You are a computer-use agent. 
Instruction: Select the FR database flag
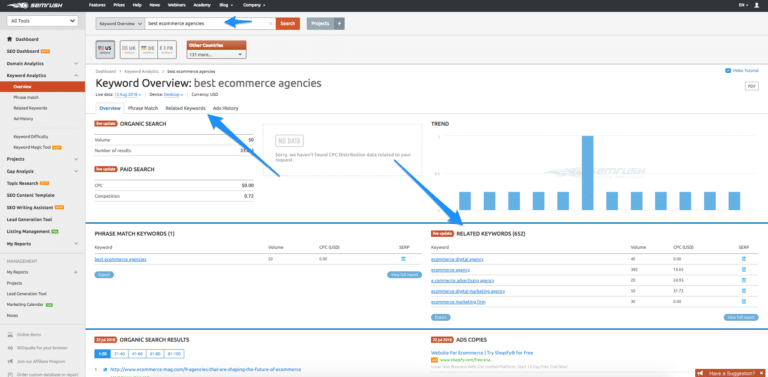(x=167, y=49)
